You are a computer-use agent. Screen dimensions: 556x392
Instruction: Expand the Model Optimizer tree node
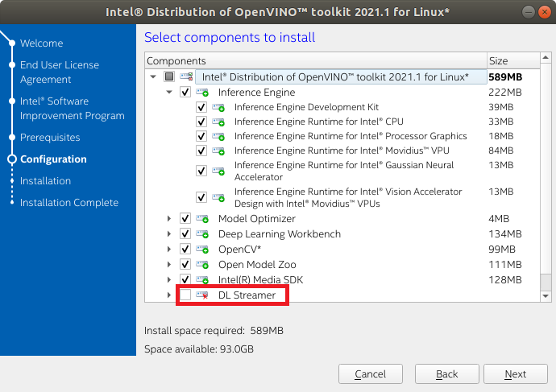[x=169, y=219]
